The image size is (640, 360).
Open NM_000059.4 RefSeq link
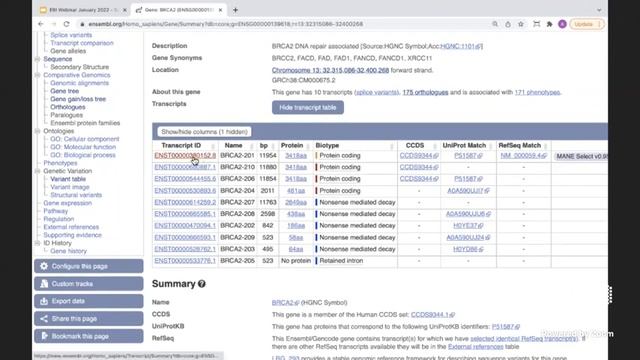coord(523,156)
